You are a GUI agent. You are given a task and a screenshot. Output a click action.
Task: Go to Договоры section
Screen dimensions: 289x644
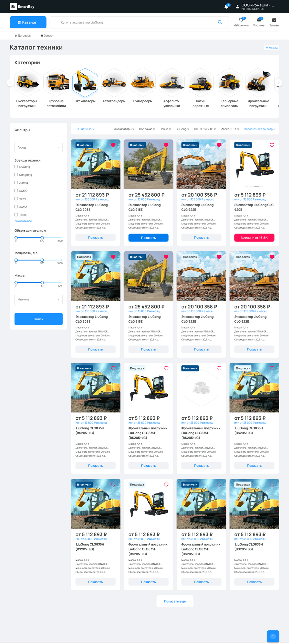(23, 35)
